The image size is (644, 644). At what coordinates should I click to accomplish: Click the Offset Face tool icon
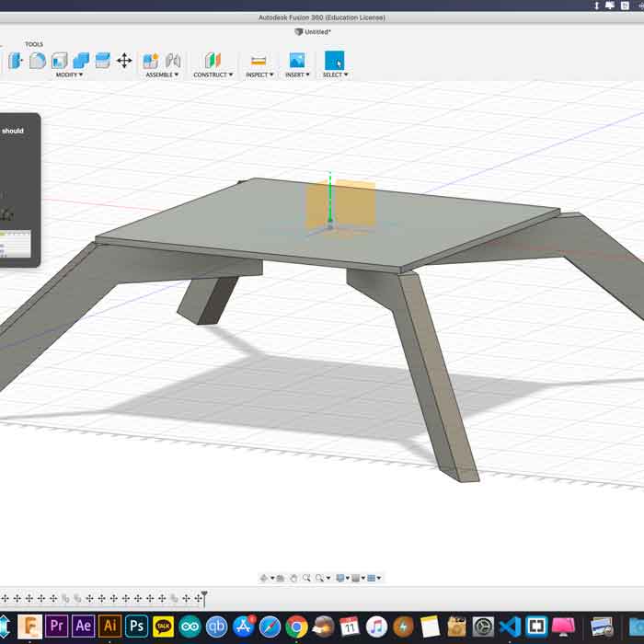pos(103,61)
